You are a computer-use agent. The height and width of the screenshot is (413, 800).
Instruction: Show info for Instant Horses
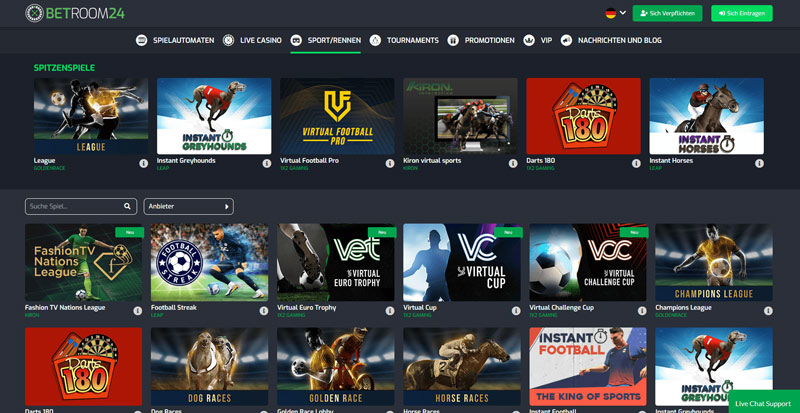[x=759, y=163]
